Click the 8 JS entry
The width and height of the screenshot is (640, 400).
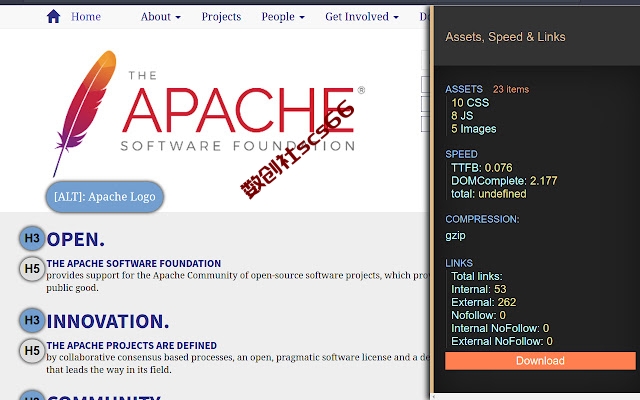coord(462,116)
